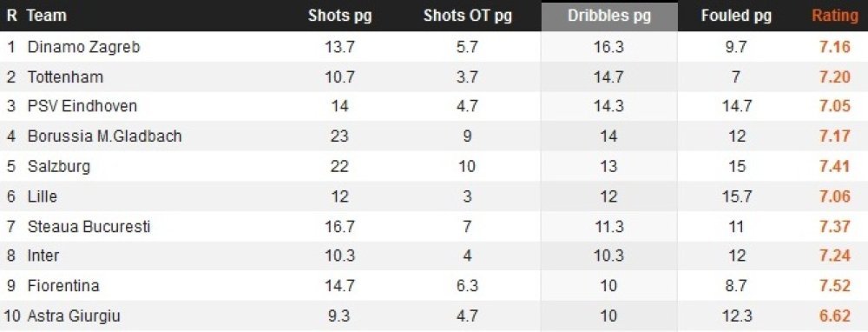Image resolution: width=868 pixels, height=332 pixels.
Task: Click the R rank column header
Action: pyautogui.click(x=12, y=16)
